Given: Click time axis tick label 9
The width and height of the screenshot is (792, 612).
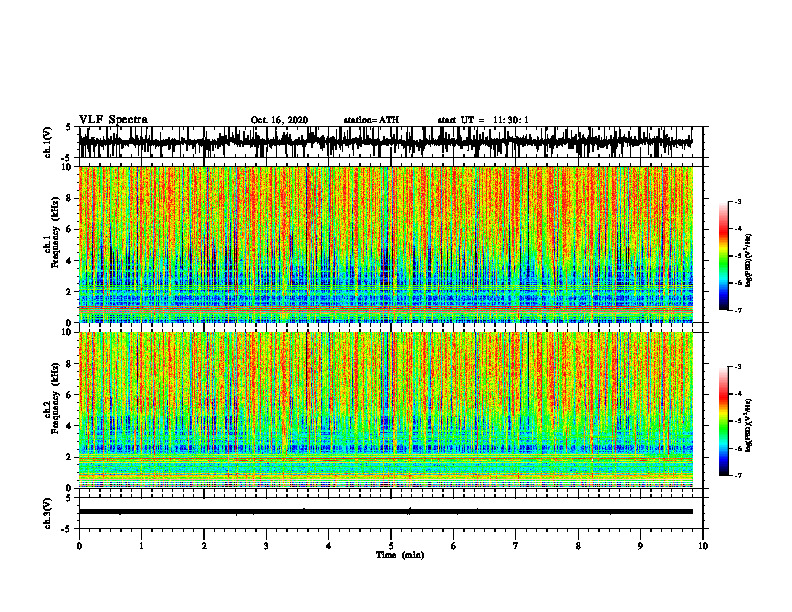Looking at the screenshot, I should [x=640, y=546].
